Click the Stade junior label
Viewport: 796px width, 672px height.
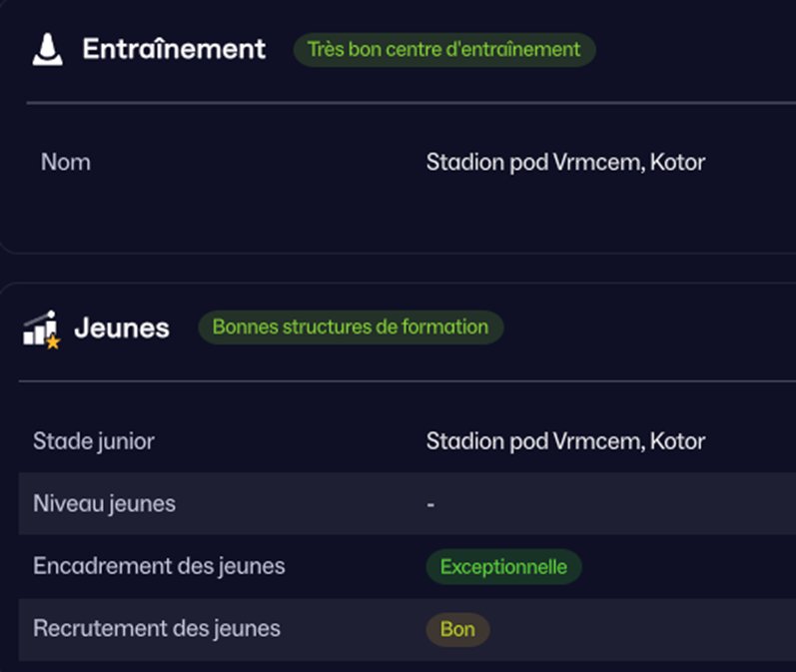(94, 440)
